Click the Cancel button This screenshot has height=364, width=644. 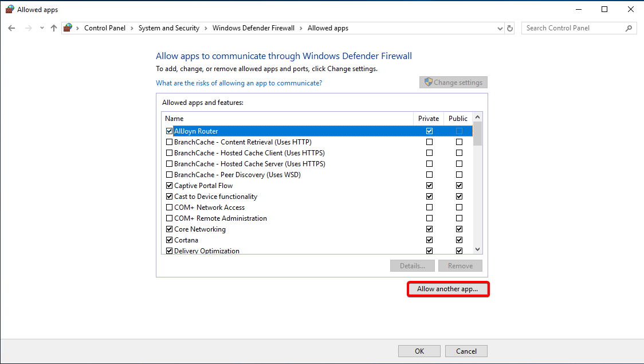click(x=466, y=351)
